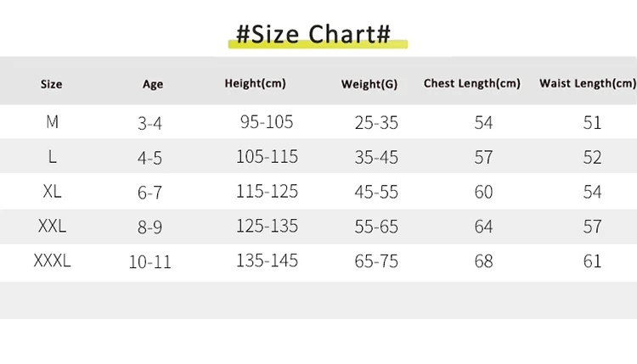
Task: Click the M size label
Action: point(53,122)
